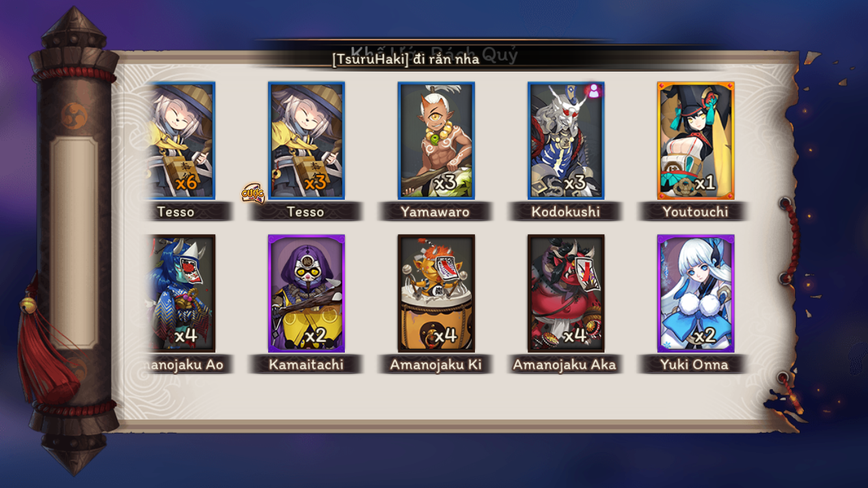
Task: Click the Kamaitachi name label
Action: 306,364
